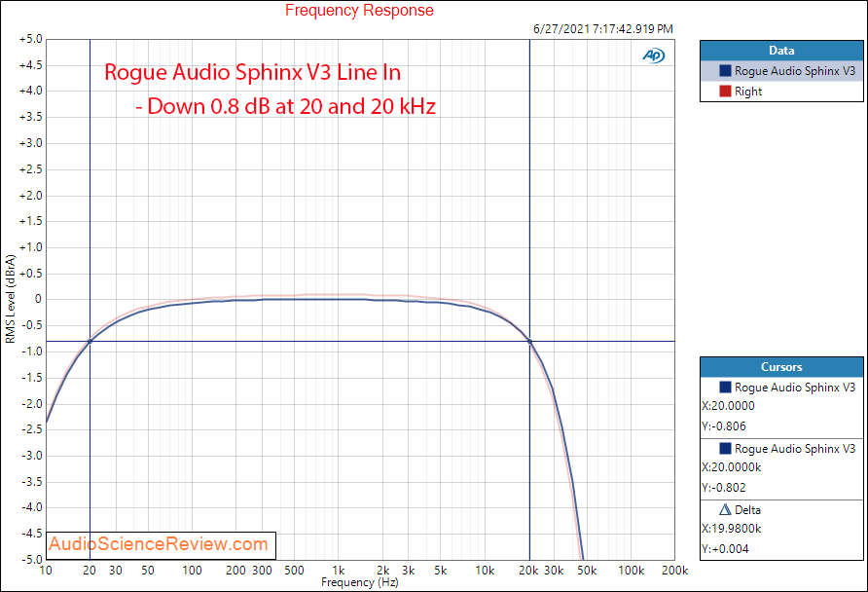Click the blue swatch in the Data legend
This screenshot has width=868, height=592.
click(x=725, y=71)
